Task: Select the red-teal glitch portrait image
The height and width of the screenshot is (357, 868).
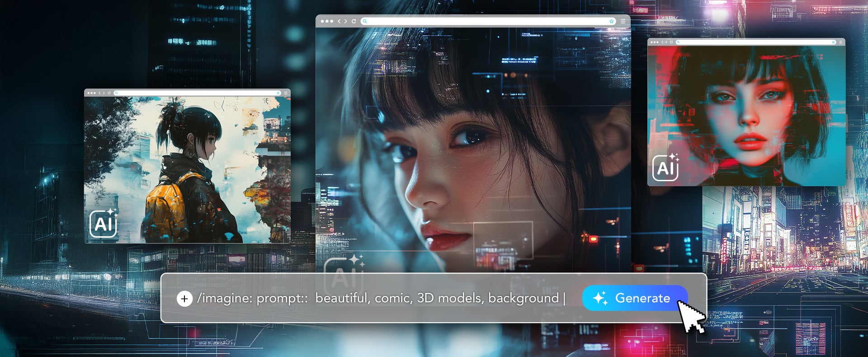Action: [746, 115]
